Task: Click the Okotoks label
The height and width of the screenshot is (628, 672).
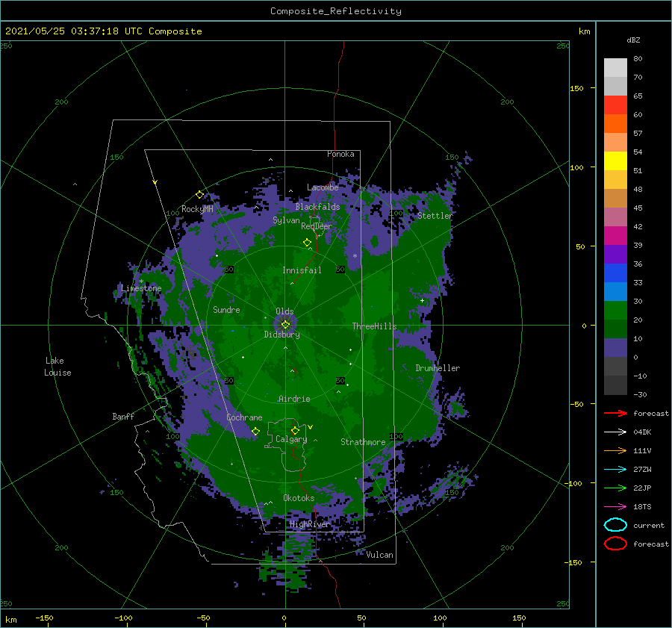Action: 299,498
